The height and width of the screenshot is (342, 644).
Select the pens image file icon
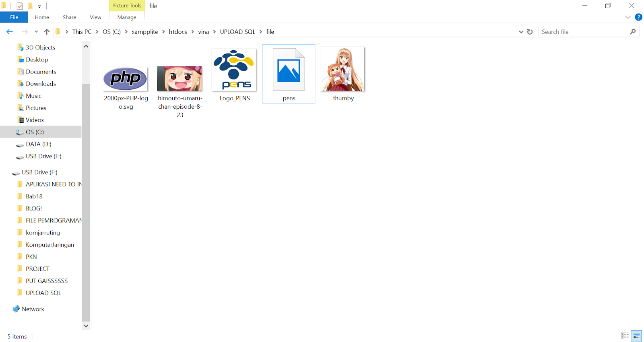pos(289,70)
